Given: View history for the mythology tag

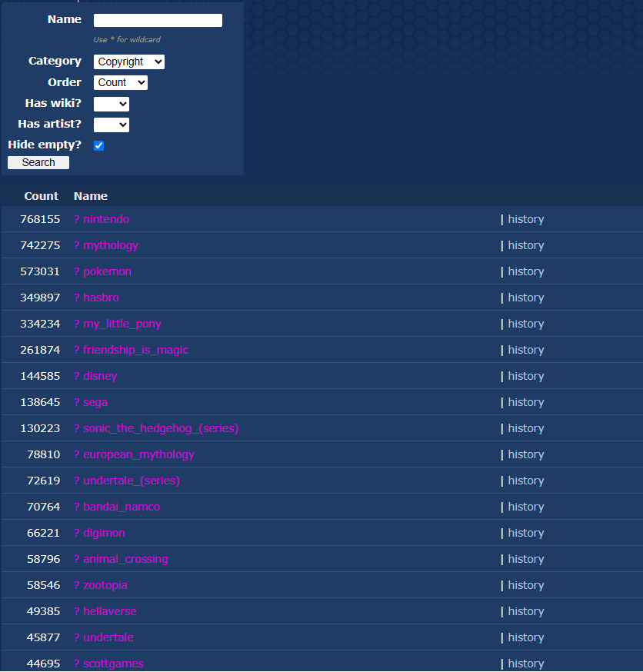Looking at the screenshot, I should click(526, 245).
